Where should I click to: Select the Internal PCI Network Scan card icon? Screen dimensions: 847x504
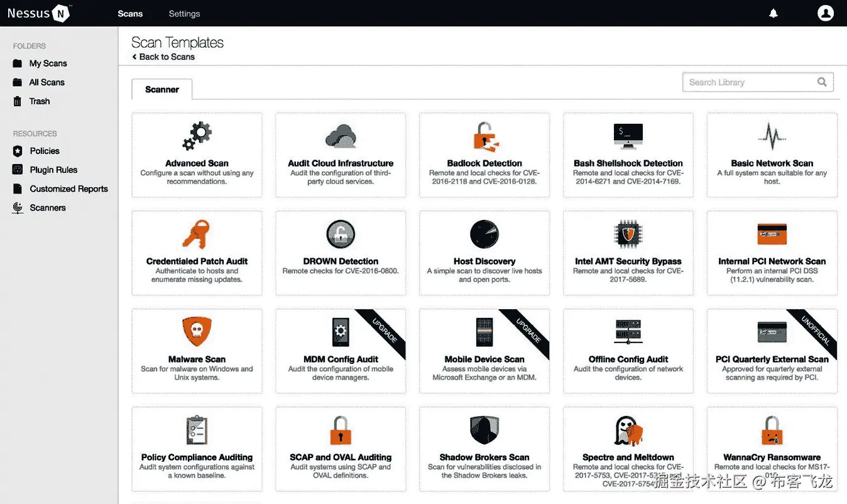coord(772,234)
